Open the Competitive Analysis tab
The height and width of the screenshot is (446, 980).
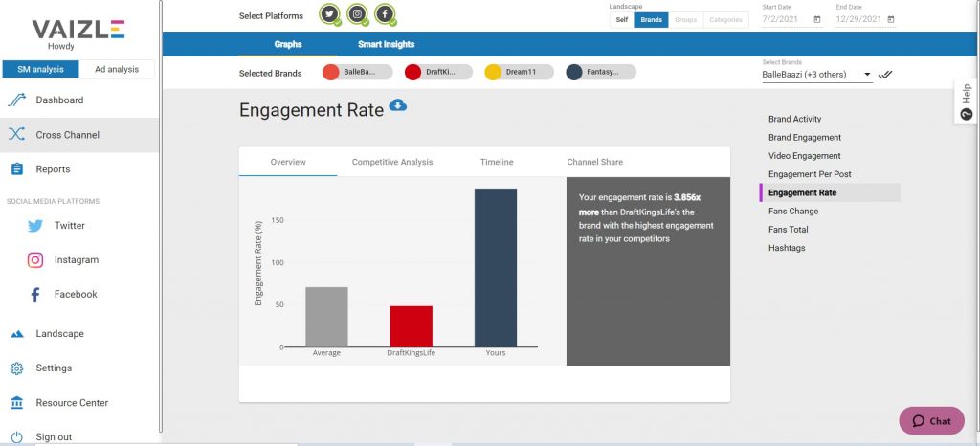(x=391, y=162)
